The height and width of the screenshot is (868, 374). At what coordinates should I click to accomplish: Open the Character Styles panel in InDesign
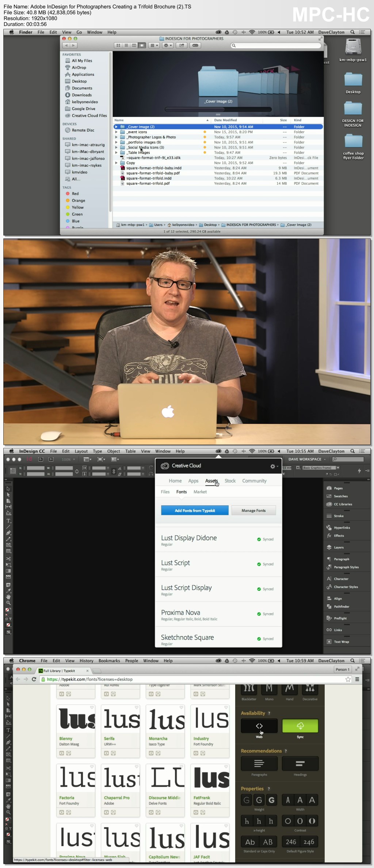342,587
